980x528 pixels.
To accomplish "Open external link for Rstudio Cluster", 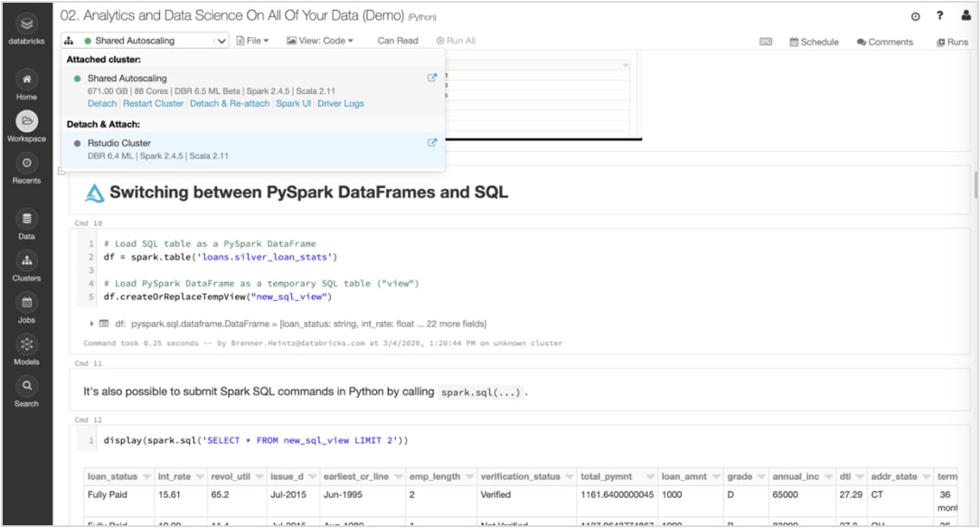I will pos(432,143).
